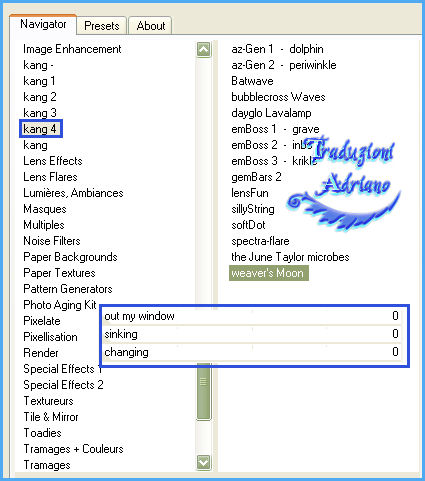
Task: Choose the Batwave filter
Action: click(252, 81)
